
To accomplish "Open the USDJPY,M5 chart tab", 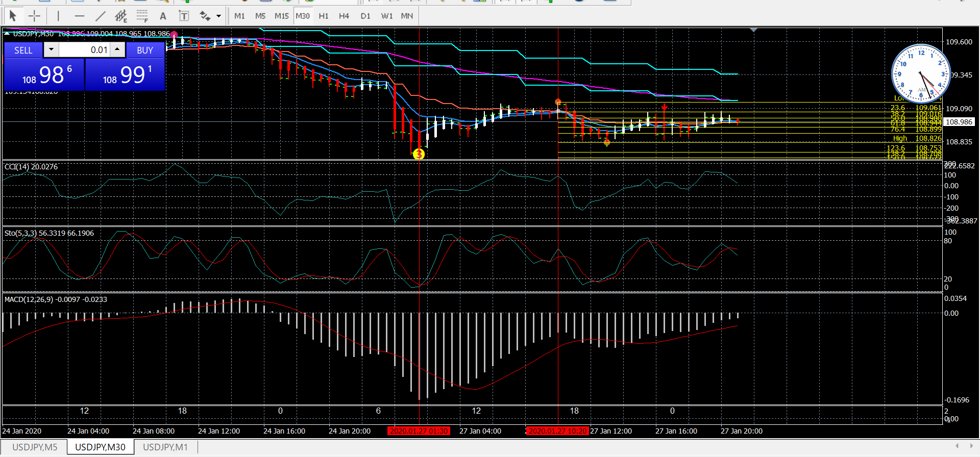I will coord(35,447).
